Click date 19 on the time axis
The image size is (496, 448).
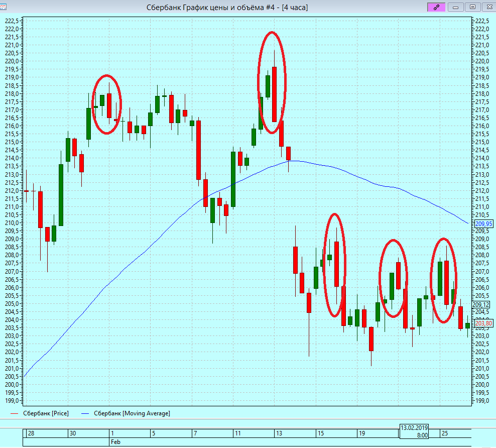[x=362, y=433]
